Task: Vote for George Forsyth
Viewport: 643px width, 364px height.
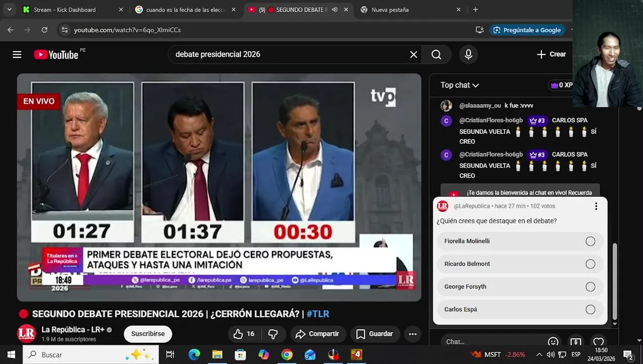Action: [x=520, y=287]
